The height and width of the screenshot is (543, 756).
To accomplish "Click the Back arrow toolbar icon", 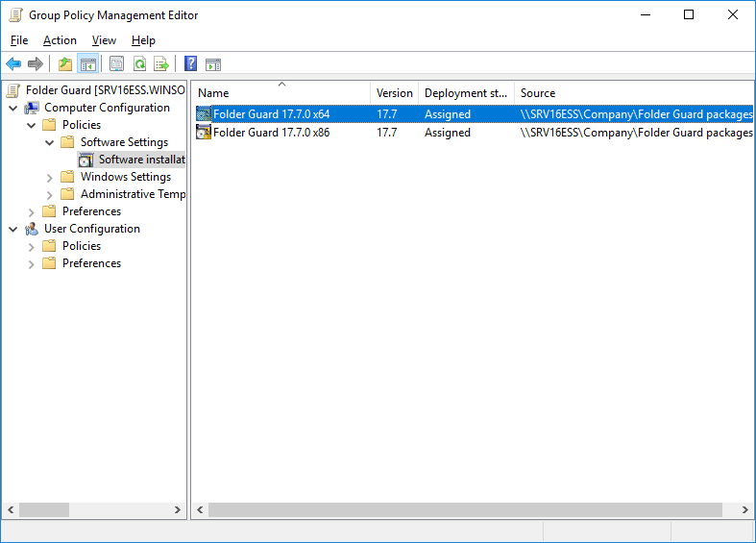I will pos(13,63).
